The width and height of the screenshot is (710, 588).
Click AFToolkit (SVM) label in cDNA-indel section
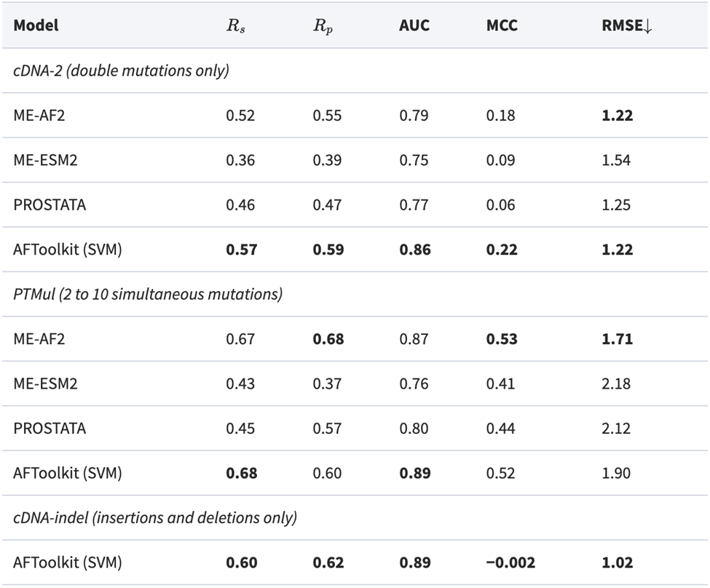coord(67,563)
